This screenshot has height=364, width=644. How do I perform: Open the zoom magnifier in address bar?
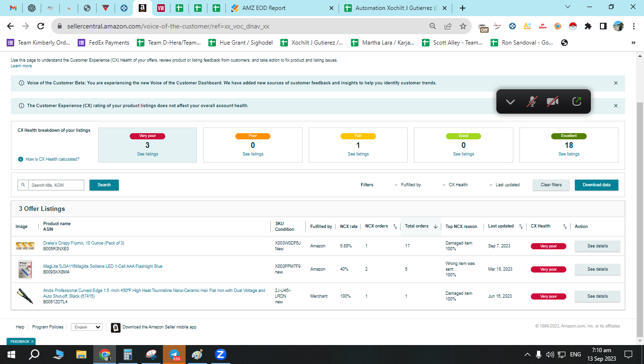(433, 26)
